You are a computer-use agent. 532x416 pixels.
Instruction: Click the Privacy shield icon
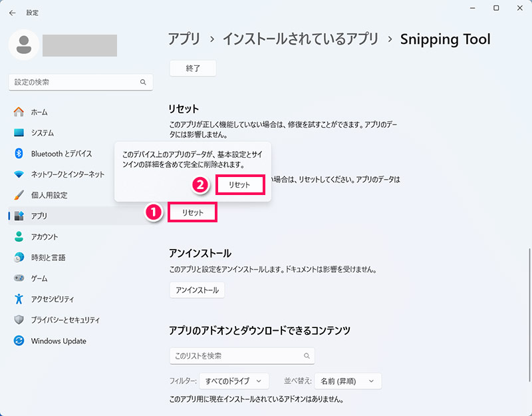click(x=19, y=320)
